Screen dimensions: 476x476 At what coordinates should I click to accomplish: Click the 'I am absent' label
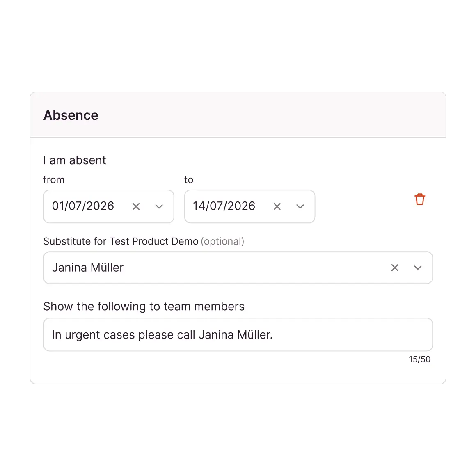[x=75, y=160]
